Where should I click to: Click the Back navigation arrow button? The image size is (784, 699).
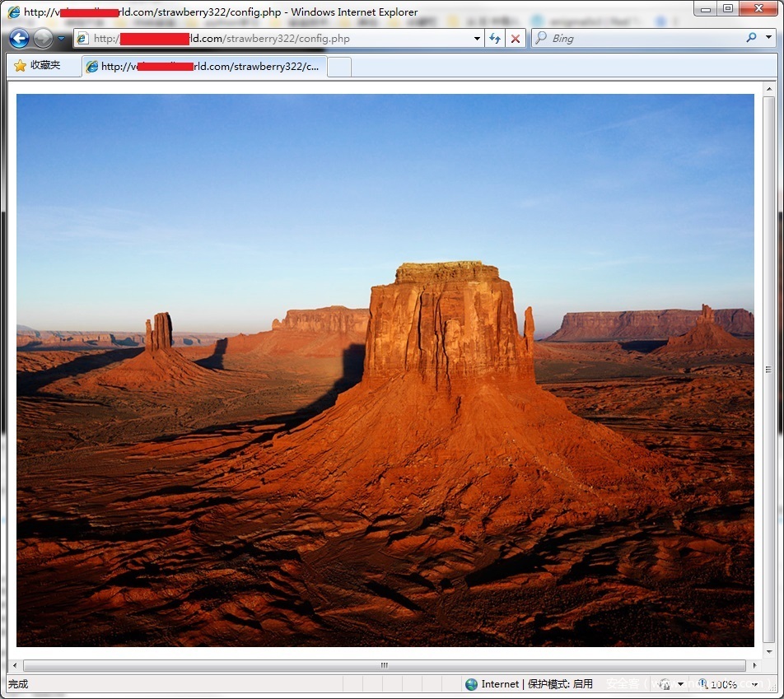pos(19,39)
